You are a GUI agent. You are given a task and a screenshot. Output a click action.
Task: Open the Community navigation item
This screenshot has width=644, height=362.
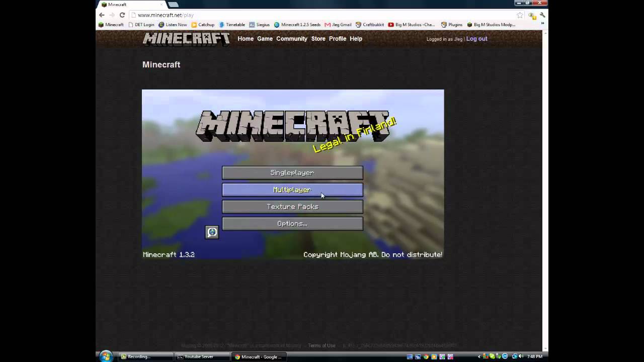tap(292, 39)
